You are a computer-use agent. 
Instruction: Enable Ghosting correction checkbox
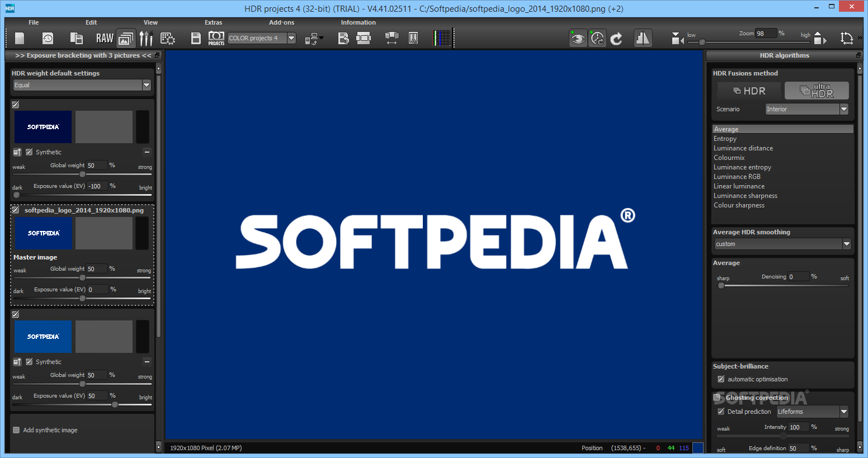[x=717, y=398]
